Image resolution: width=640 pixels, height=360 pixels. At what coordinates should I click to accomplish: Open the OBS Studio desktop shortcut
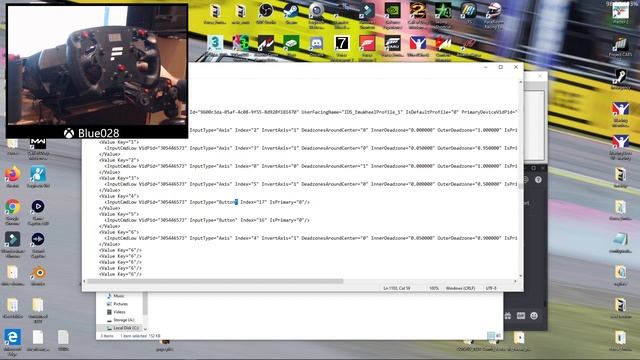[266, 13]
